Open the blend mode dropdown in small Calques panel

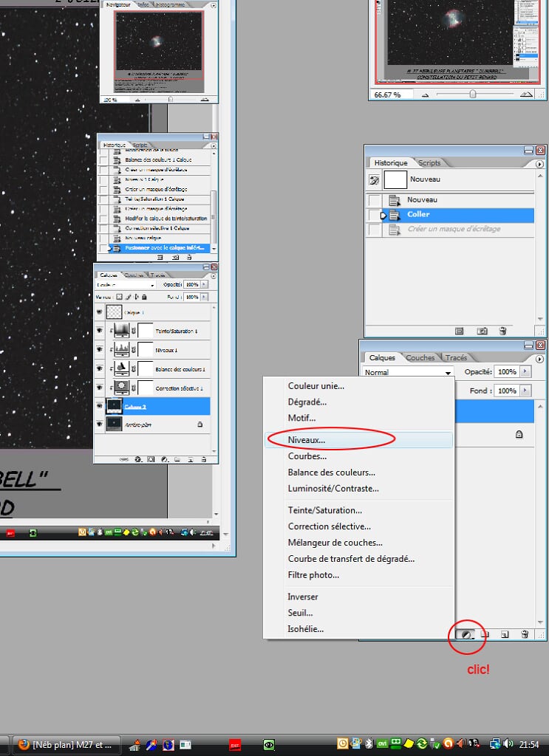(x=126, y=284)
